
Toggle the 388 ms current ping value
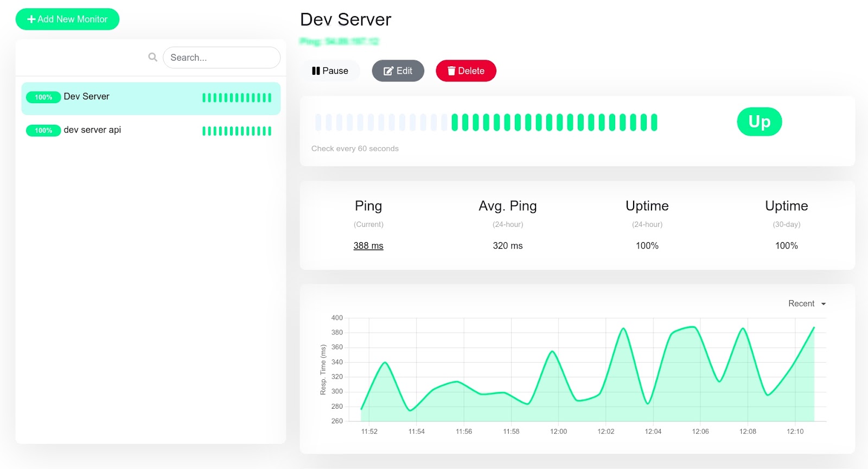368,245
